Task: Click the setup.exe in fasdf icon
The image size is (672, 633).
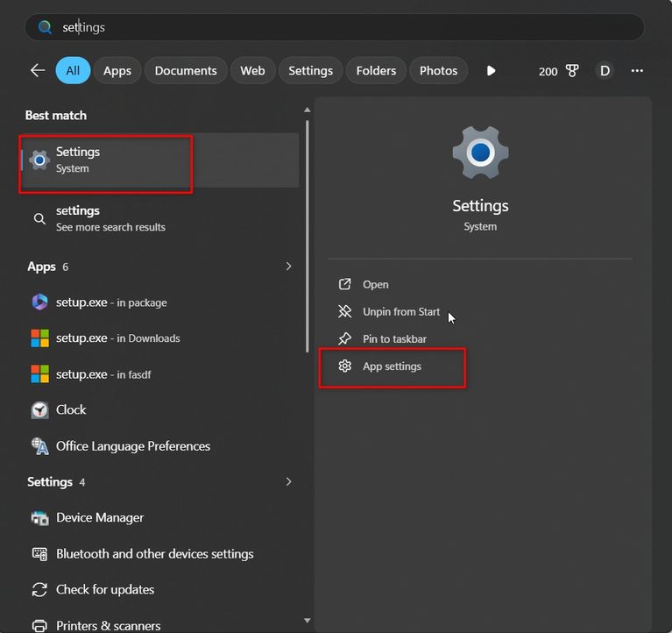Action: tap(39, 374)
